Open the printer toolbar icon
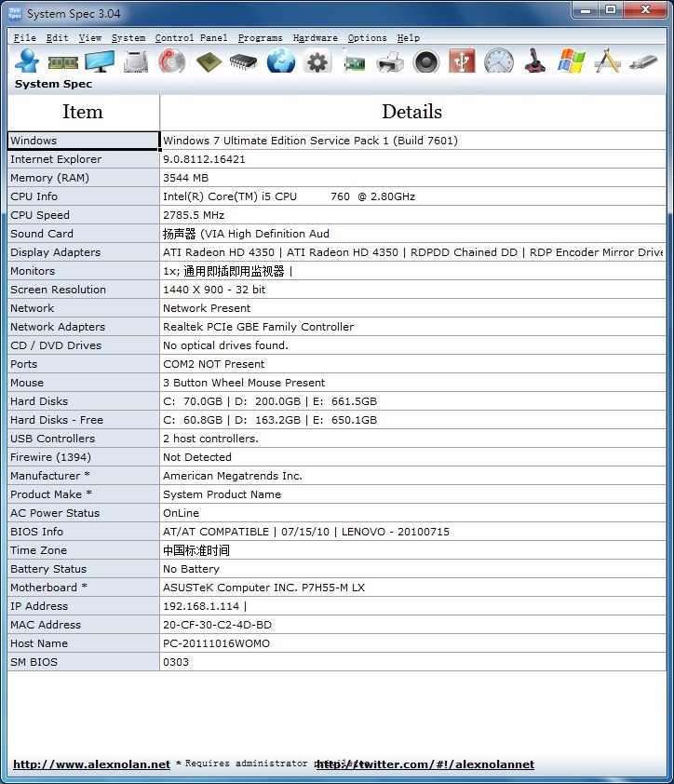 click(x=389, y=61)
